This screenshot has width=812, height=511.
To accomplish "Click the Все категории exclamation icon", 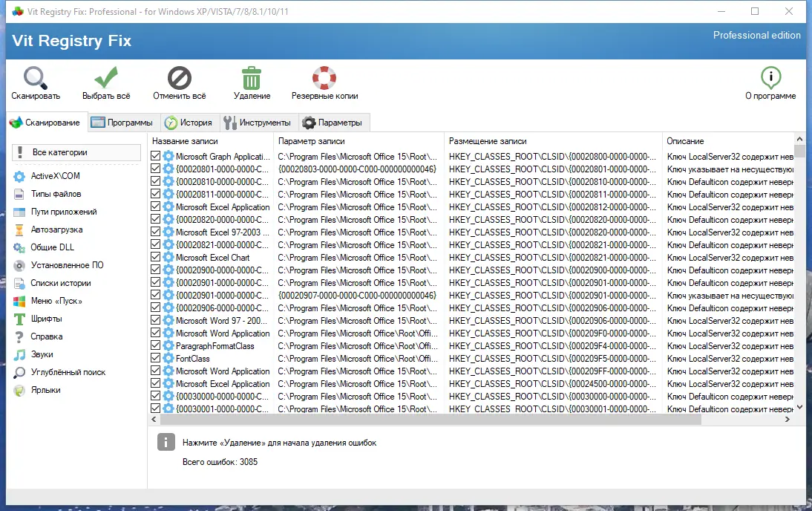I will tap(20, 152).
